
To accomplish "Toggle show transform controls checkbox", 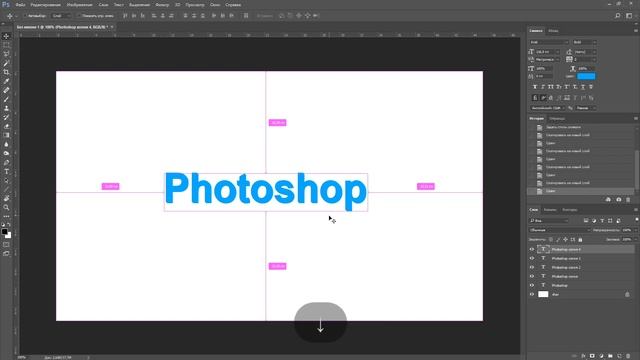I will pos(79,16).
